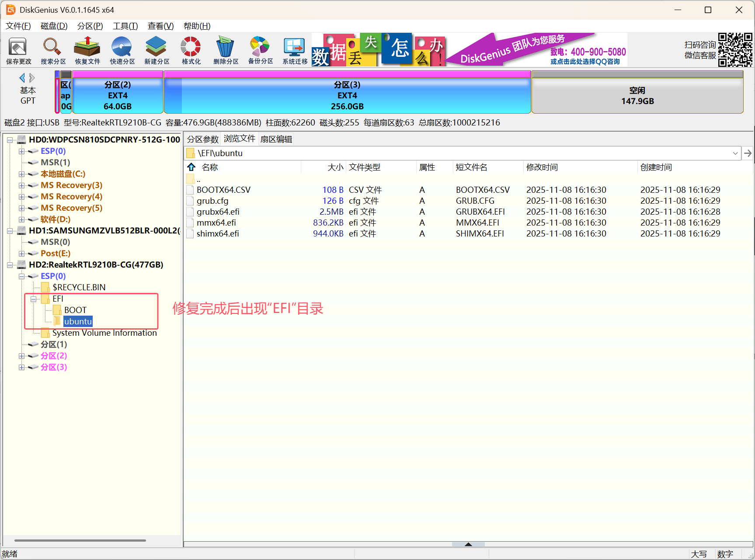The height and width of the screenshot is (560, 755).
Task: Open the 分区(P) menu
Action: (90, 26)
